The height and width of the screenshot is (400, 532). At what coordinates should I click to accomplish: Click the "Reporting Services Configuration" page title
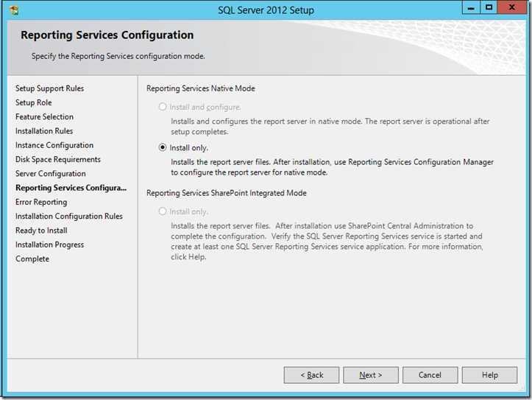pos(107,35)
